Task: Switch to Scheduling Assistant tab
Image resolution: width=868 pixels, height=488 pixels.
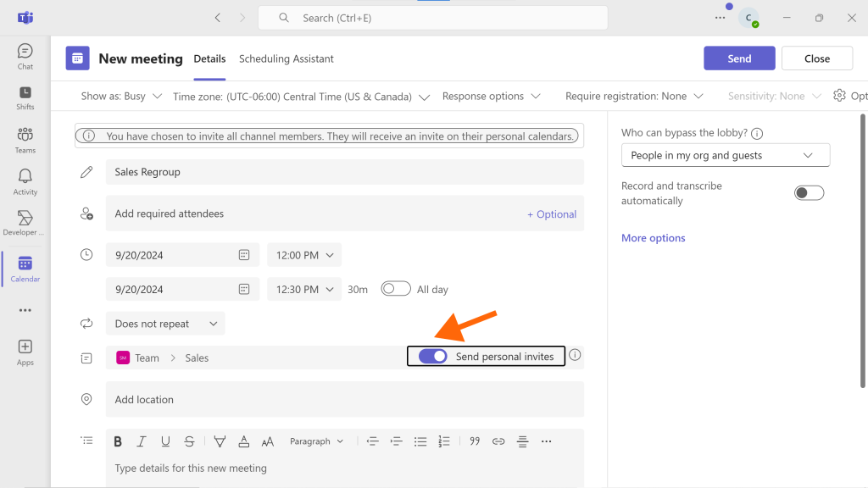Action: (287, 58)
